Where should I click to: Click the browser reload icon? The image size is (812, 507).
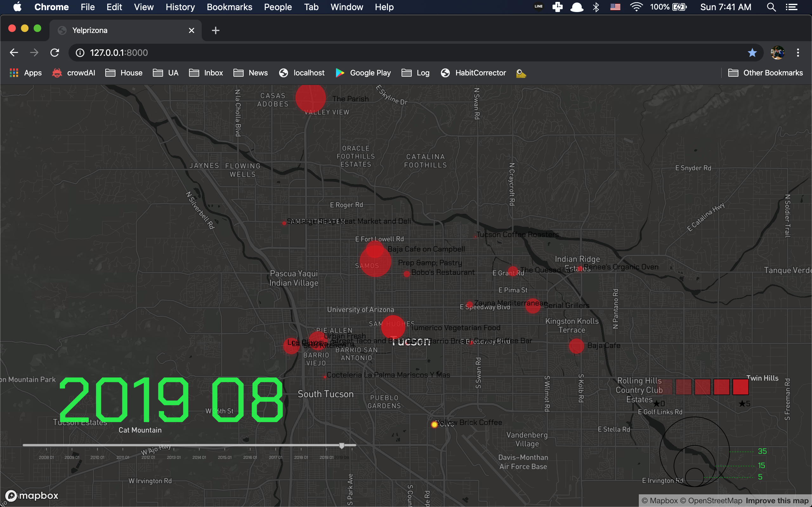tap(55, 53)
